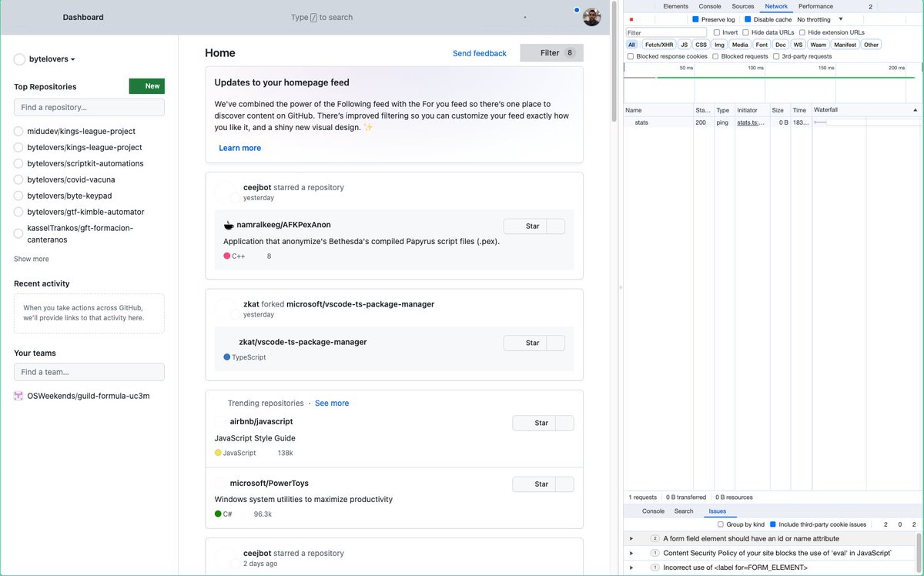Open bytelovers/covid-vacuna repository
The image size is (924, 576).
click(x=71, y=179)
